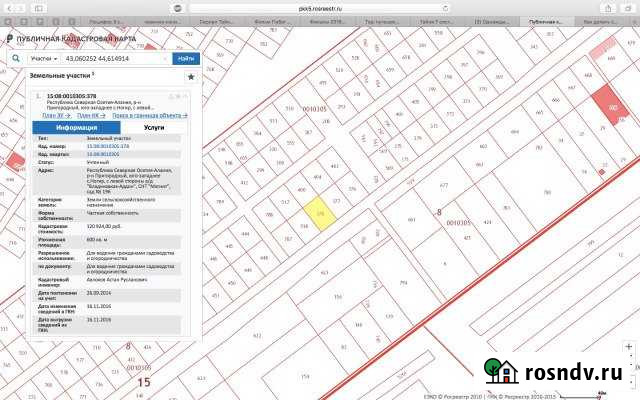
Task: Click the star favorites icon
Action: pyautogui.click(x=191, y=76)
